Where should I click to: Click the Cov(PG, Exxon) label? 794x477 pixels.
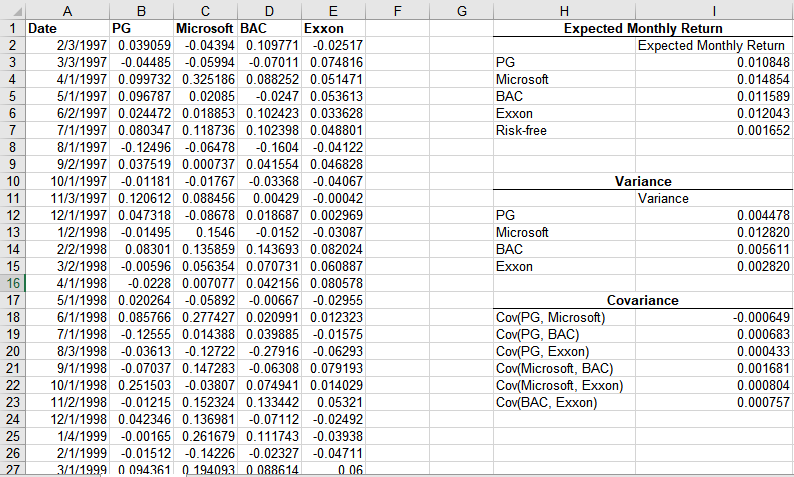565,351
